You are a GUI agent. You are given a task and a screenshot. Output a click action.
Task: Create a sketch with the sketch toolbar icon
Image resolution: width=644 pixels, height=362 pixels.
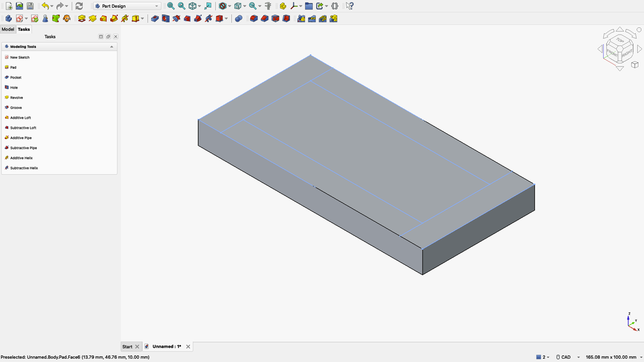(20, 18)
